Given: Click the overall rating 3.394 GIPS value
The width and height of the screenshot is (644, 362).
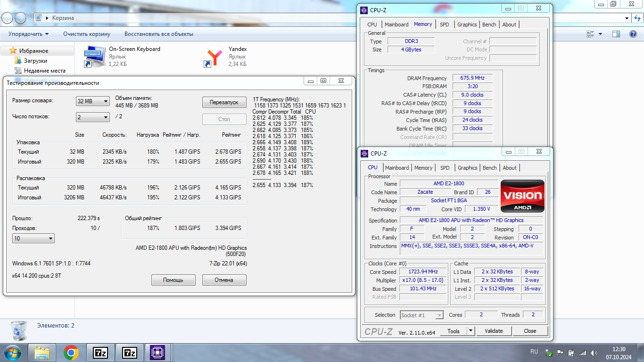Looking at the screenshot, I should click(x=228, y=228).
